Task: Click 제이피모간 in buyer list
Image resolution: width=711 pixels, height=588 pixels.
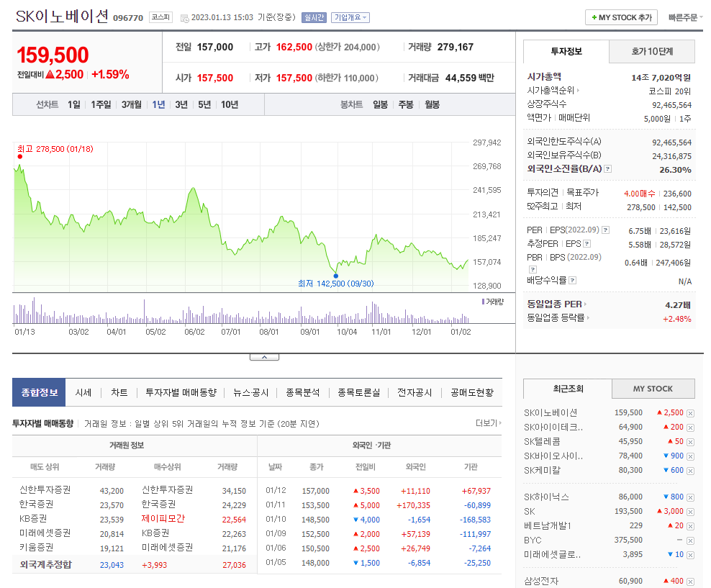Action: tap(163, 519)
